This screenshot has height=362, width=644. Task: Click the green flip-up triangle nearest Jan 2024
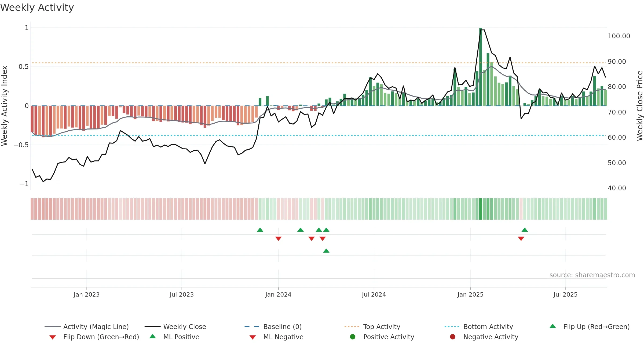[260, 230]
